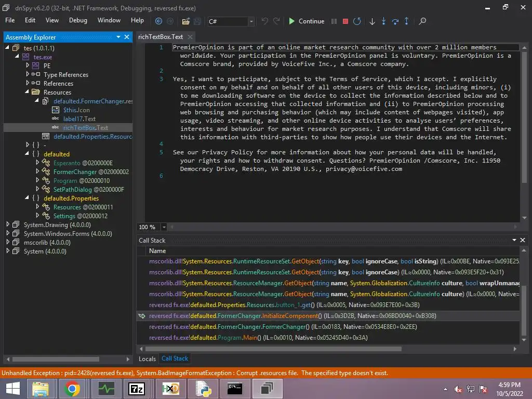Image resolution: width=532 pixels, height=399 pixels.
Task: Select Settings @02000012 class
Action: click(81, 216)
